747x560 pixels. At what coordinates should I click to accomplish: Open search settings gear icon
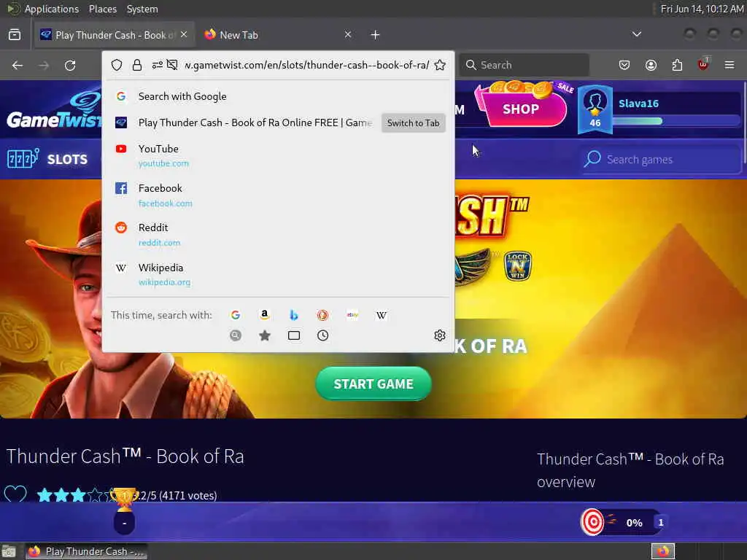(x=440, y=335)
